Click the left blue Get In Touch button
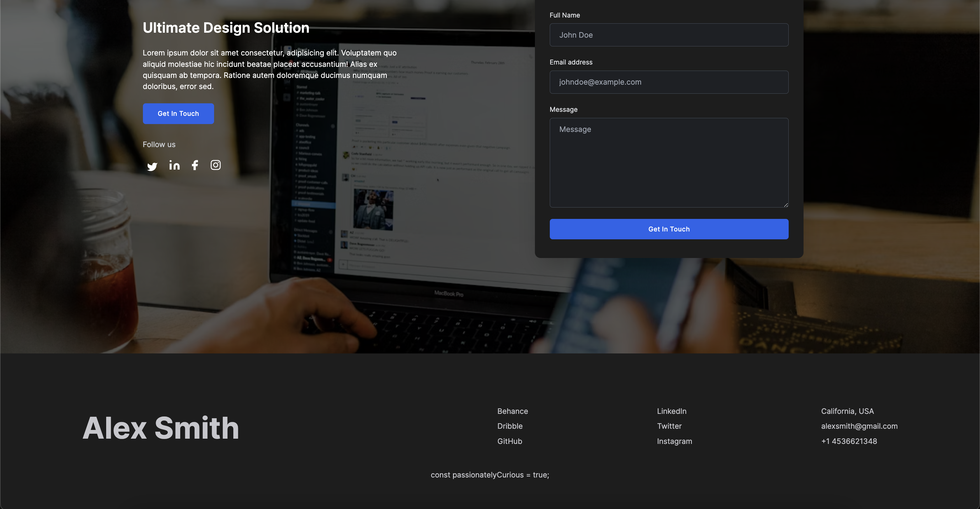The width and height of the screenshot is (980, 509). pos(178,114)
